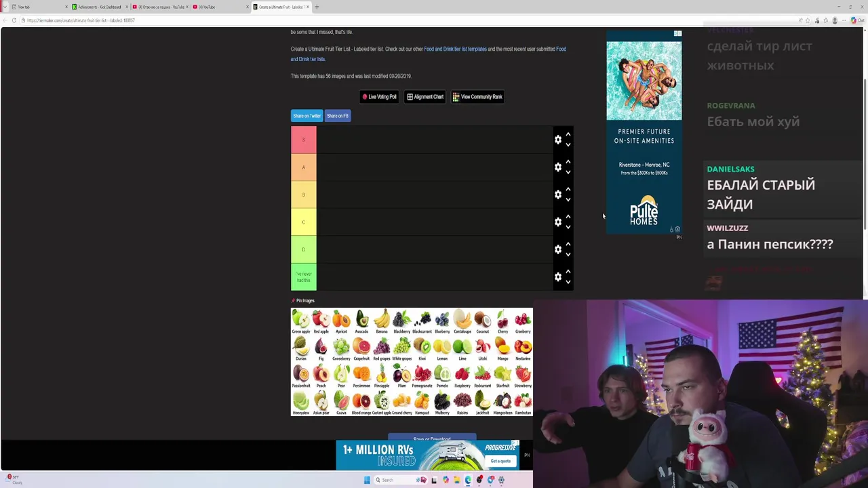Open Food and Drink tier list templates link
The image size is (868, 488).
[455, 49]
